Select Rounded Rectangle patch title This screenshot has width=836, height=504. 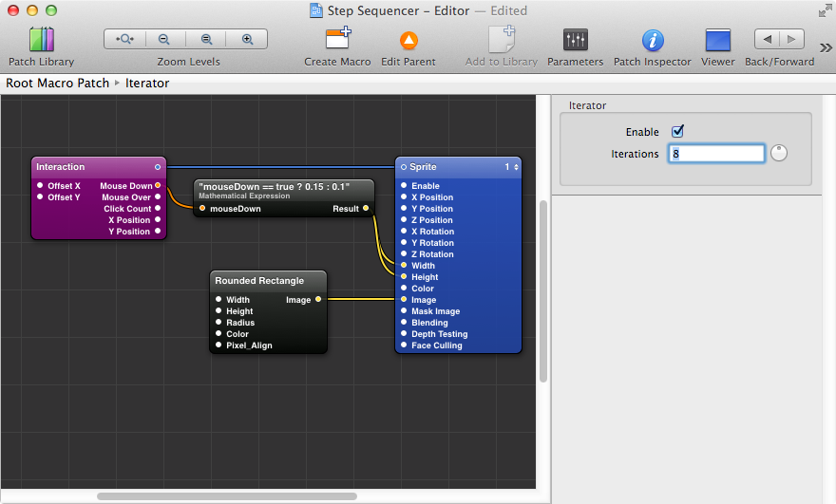259,281
